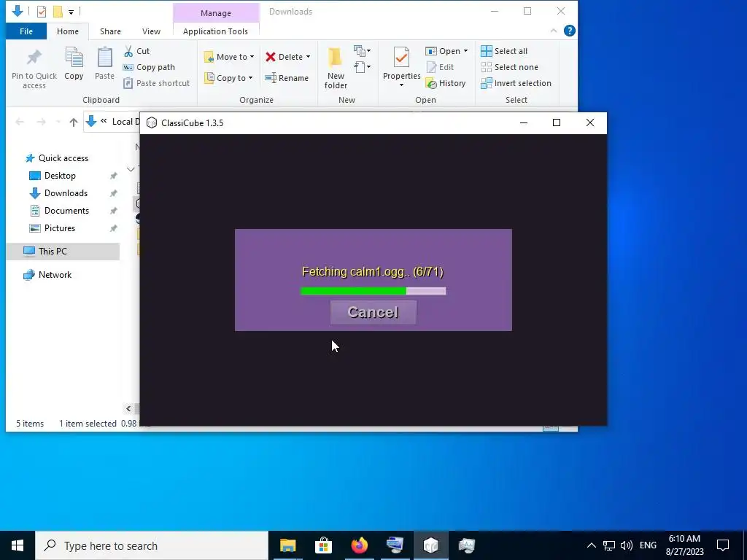Open Downloads in navigation pane
Viewport: 747px width, 560px height.
[66, 193]
